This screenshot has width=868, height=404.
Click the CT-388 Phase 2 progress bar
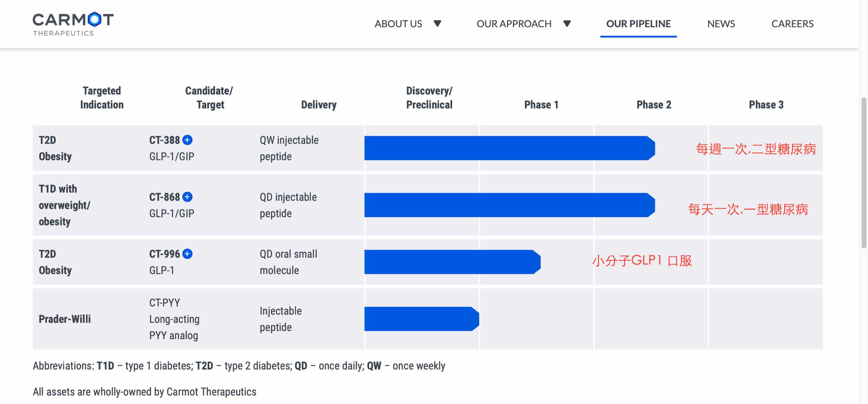pos(509,148)
